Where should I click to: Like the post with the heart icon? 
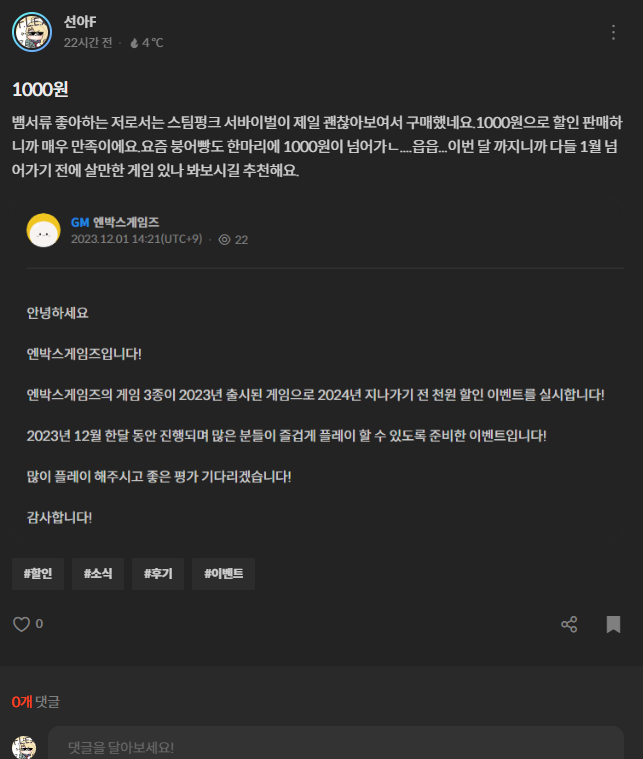pos(21,624)
